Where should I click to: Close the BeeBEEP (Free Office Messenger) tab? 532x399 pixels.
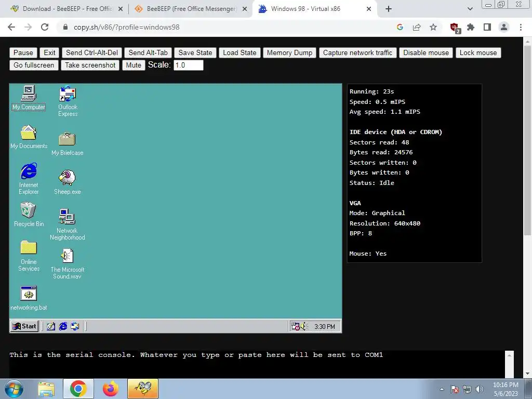(245, 9)
